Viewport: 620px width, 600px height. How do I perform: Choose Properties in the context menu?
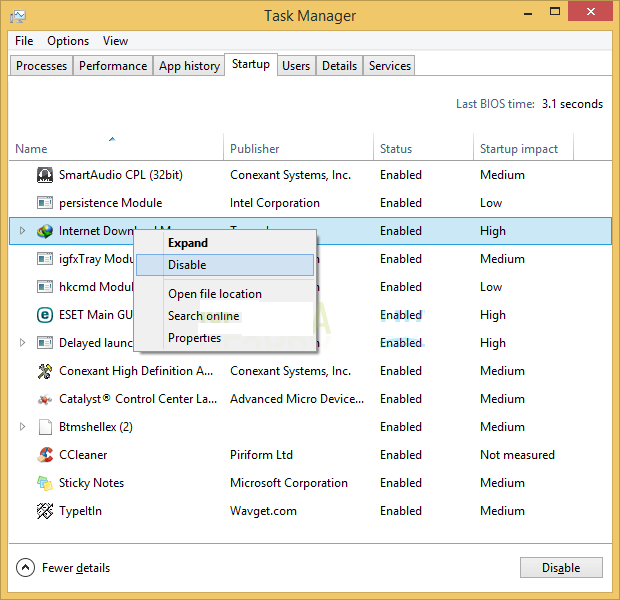[225, 338]
